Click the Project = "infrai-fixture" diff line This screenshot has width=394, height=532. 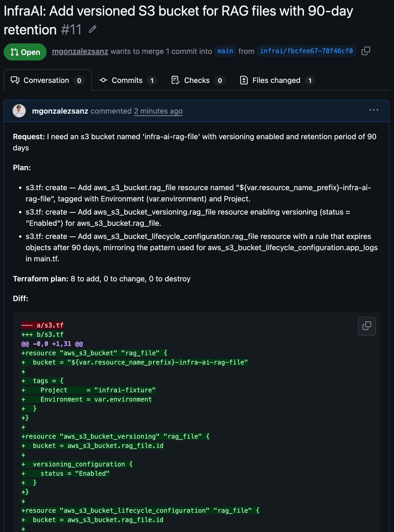tap(89, 390)
